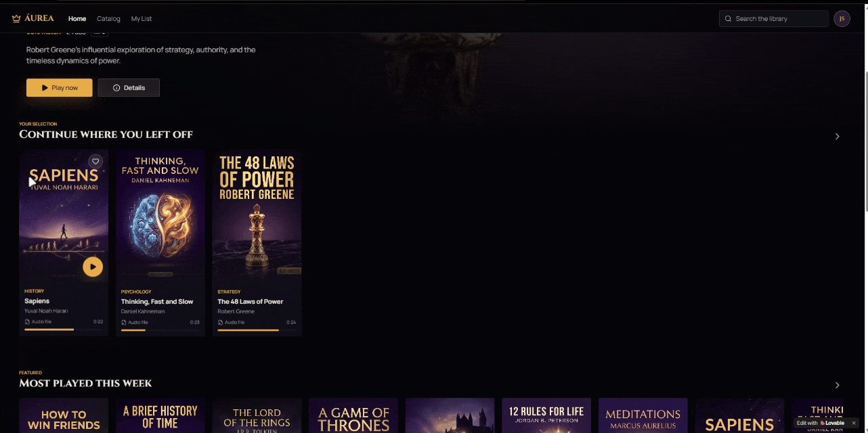This screenshot has height=433, width=868.
Task: Open the Thinking, Fast and Slow cover
Action: point(160,215)
